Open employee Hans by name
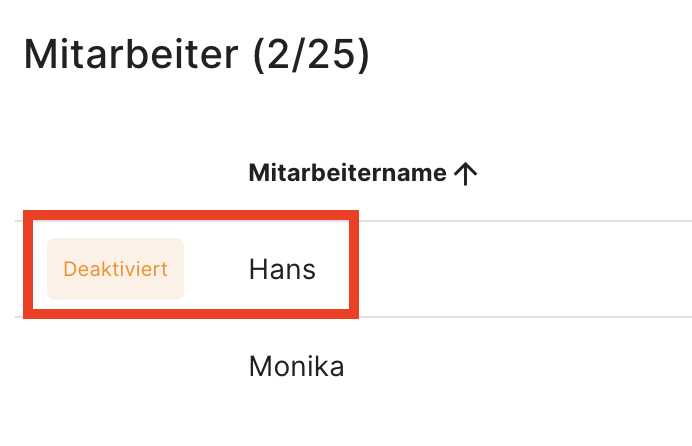Viewport: 692px width, 446px height. (x=282, y=269)
